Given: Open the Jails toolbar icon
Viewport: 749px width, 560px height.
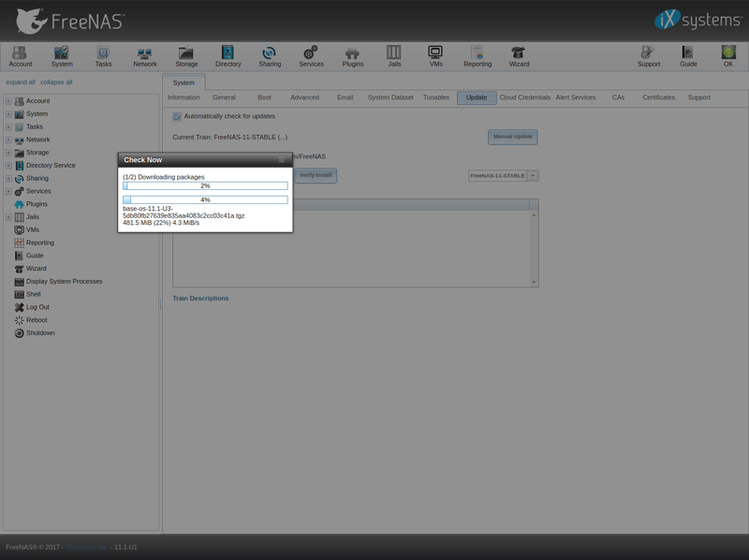Looking at the screenshot, I should pyautogui.click(x=394, y=56).
